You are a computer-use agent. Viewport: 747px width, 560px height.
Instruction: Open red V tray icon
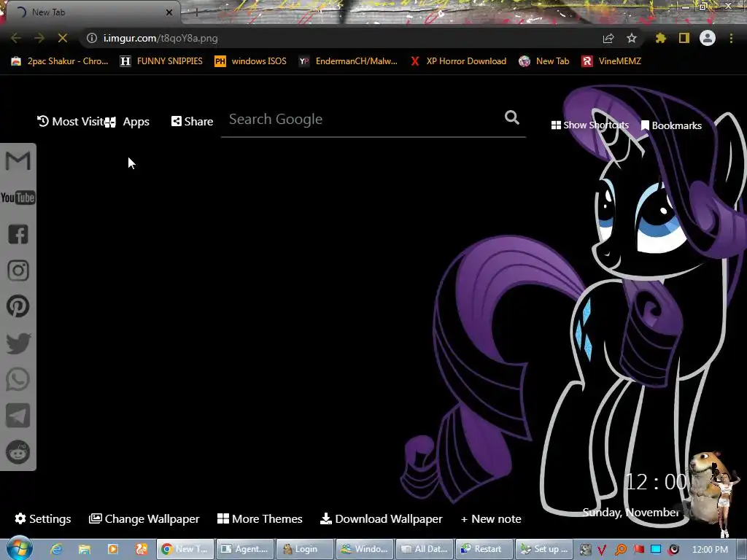pyautogui.click(x=602, y=550)
